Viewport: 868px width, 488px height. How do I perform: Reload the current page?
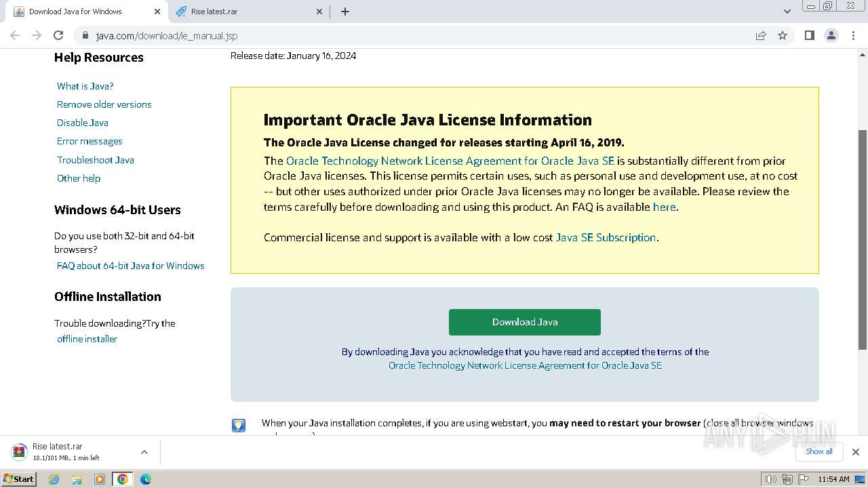58,35
